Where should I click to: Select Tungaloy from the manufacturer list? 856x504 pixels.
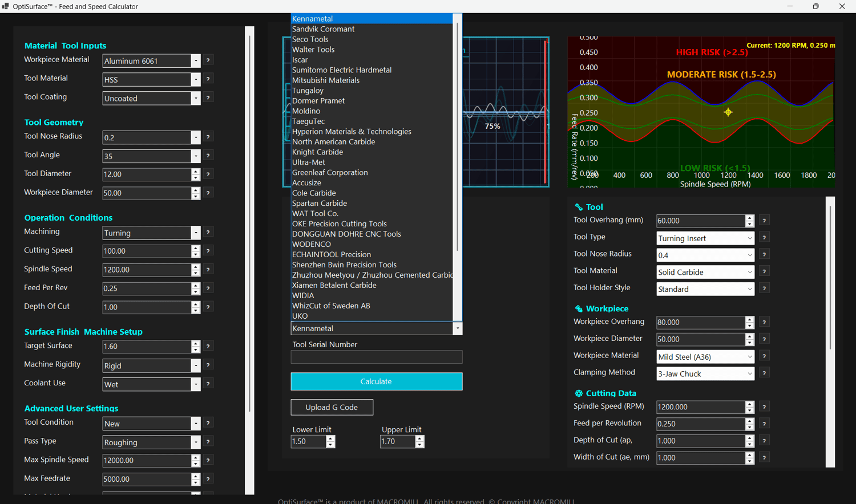click(372, 91)
